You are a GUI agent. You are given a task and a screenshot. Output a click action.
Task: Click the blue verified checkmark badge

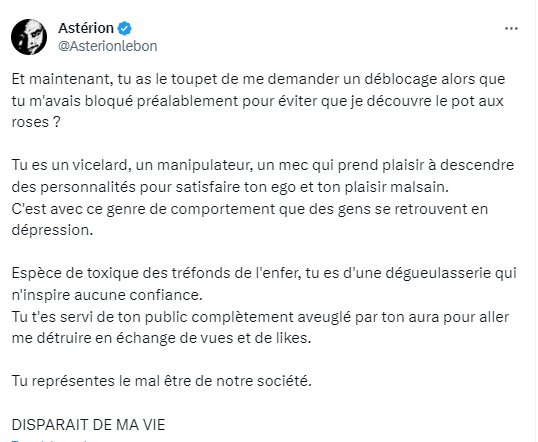[125, 28]
